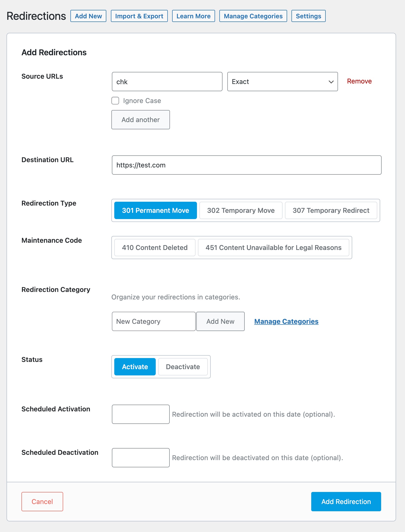Image resolution: width=405 pixels, height=532 pixels.
Task: Pick 307 Temporary Redirect type
Action: 331,210
